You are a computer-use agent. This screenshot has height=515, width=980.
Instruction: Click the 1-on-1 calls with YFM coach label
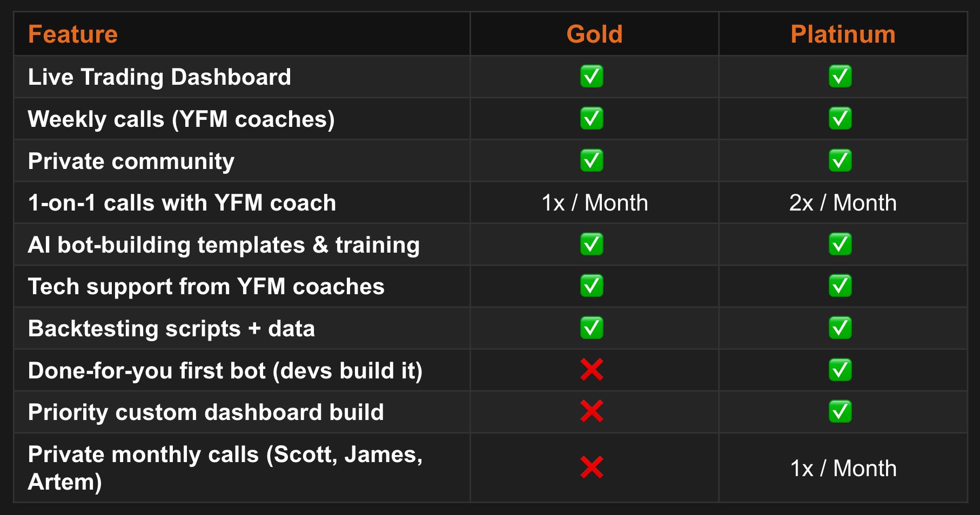pos(182,203)
